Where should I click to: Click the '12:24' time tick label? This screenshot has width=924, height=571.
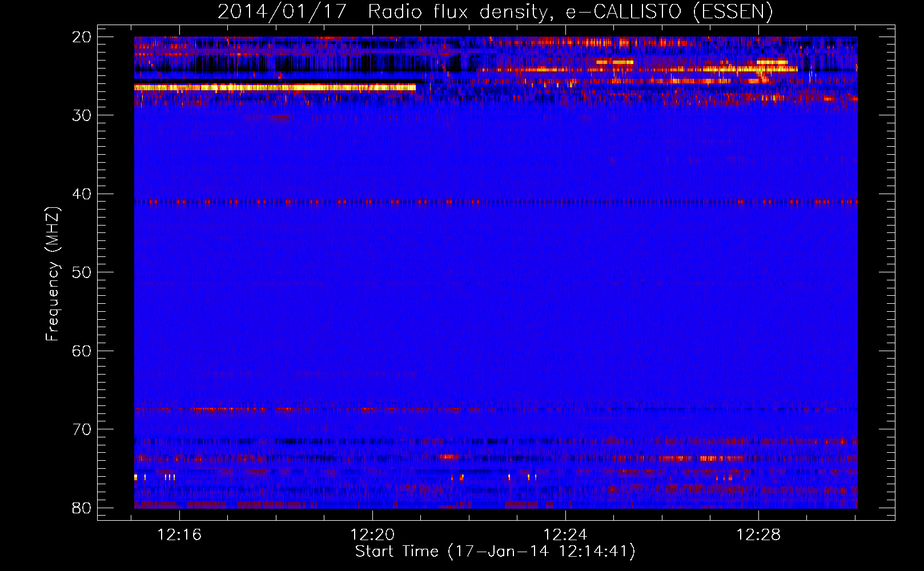tap(565, 535)
